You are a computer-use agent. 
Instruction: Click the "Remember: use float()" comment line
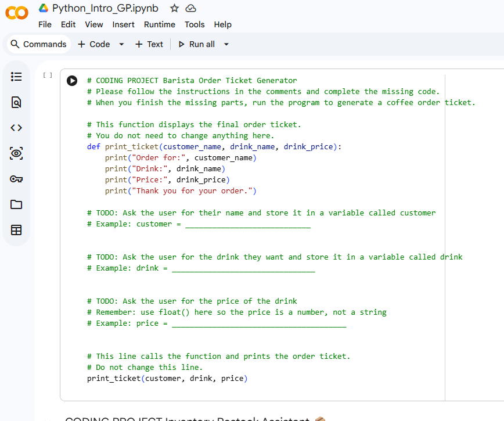click(236, 312)
